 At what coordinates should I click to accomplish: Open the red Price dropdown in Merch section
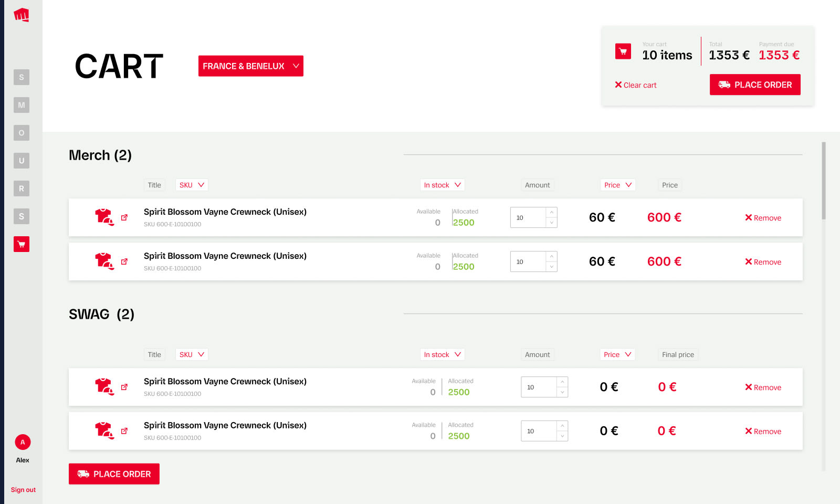tap(617, 185)
